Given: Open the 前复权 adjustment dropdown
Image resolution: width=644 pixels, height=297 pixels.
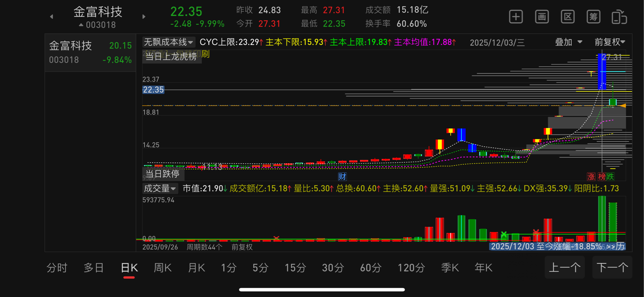Looking at the screenshot, I should click(610, 42).
